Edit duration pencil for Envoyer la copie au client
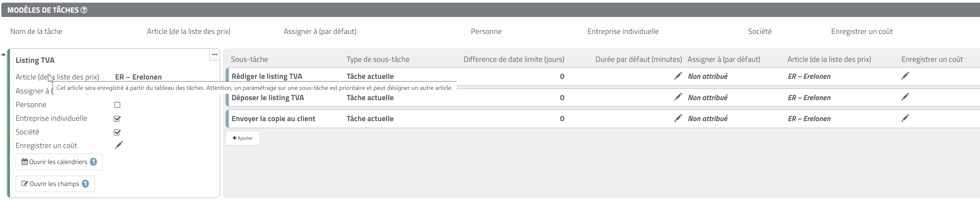Viewport: 980px width, 201px height. 678,118
